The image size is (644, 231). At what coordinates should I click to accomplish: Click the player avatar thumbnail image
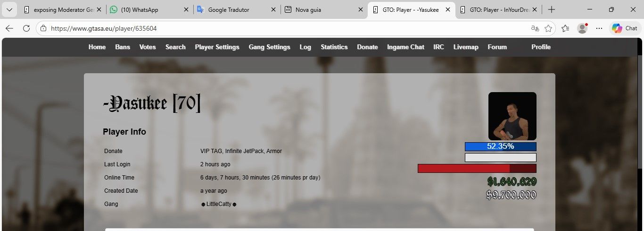point(512,116)
